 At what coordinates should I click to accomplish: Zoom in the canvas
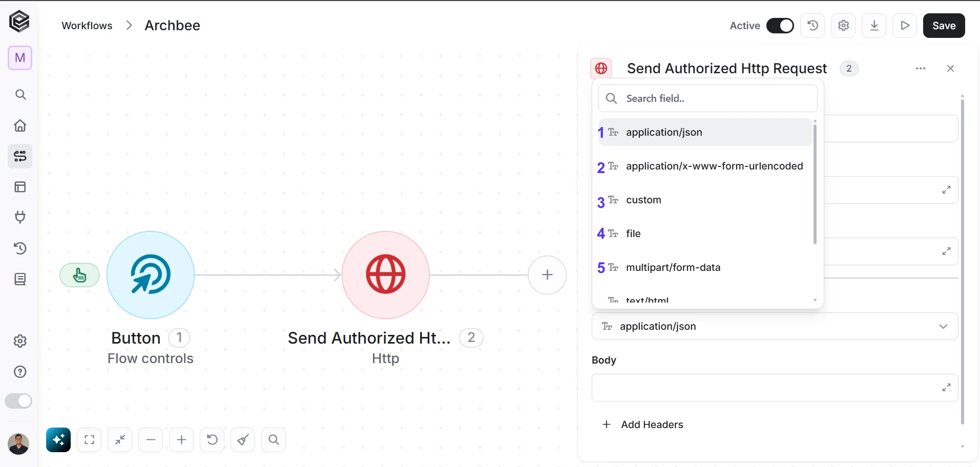click(181, 440)
